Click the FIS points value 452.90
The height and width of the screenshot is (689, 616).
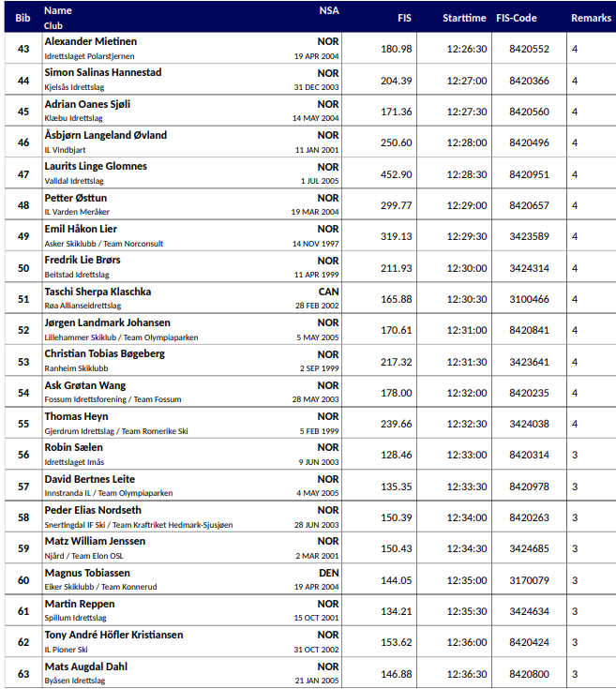396,174
